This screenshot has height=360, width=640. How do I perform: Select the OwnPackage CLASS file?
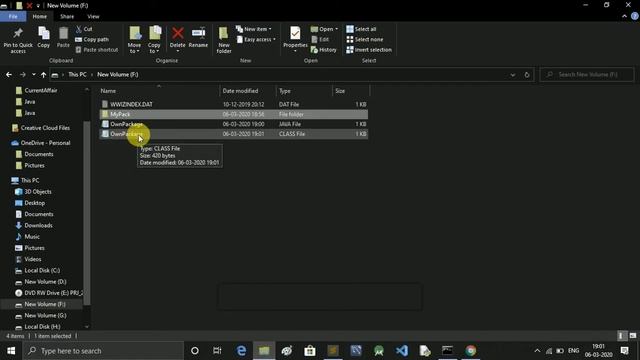coord(233,134)
